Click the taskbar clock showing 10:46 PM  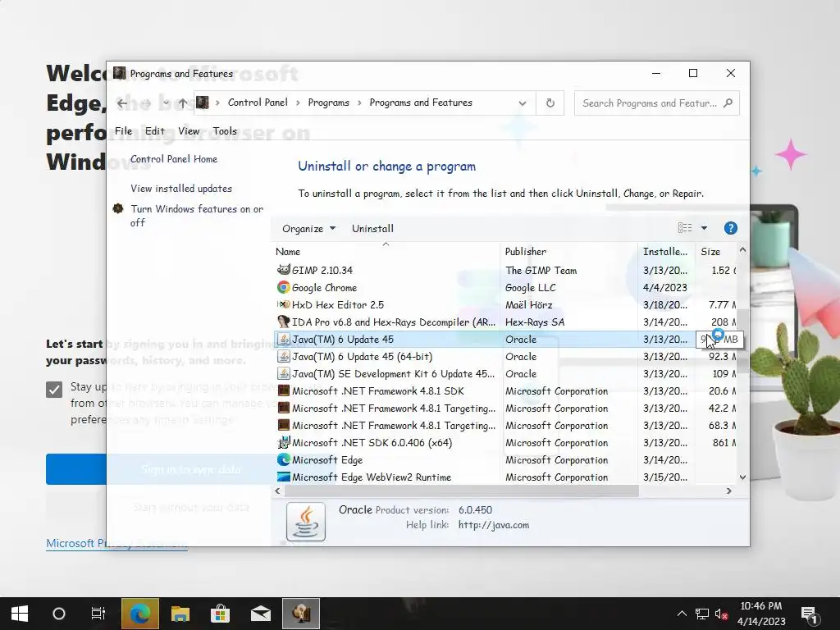point(761,614)
